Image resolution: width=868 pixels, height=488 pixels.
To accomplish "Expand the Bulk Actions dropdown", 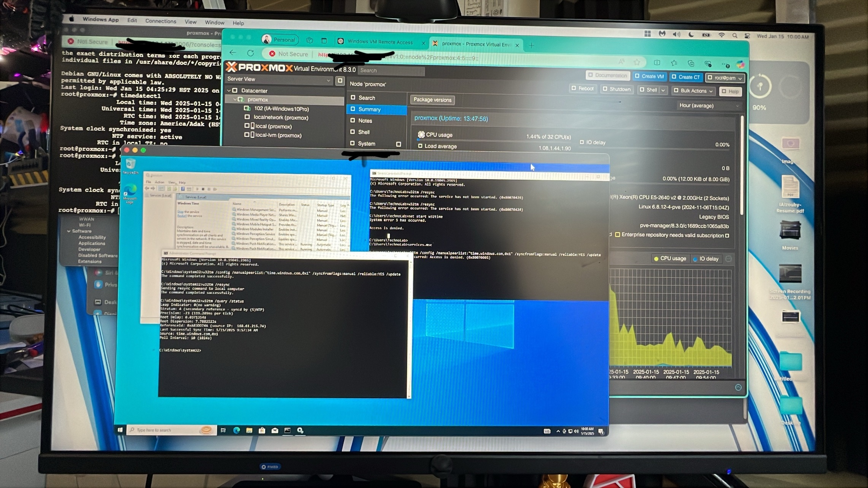I will pyautogui.click(x=693, y=91).
